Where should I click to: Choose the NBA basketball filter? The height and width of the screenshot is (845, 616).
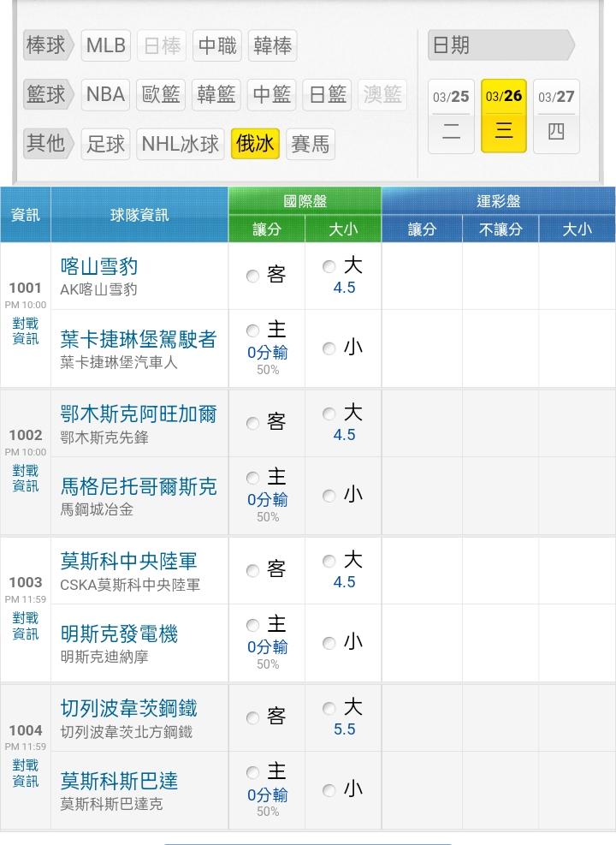coord(105,94)
